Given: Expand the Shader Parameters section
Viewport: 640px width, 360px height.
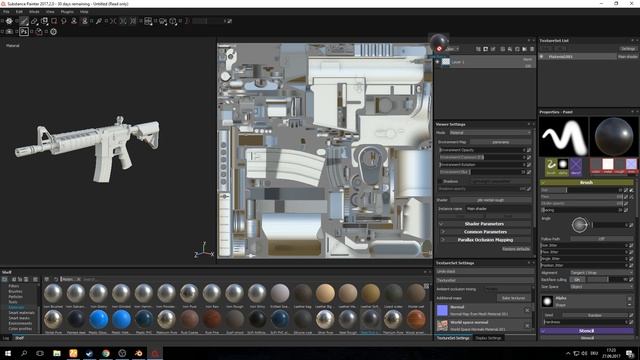Looking at the screenshot, I should [484, 224].
